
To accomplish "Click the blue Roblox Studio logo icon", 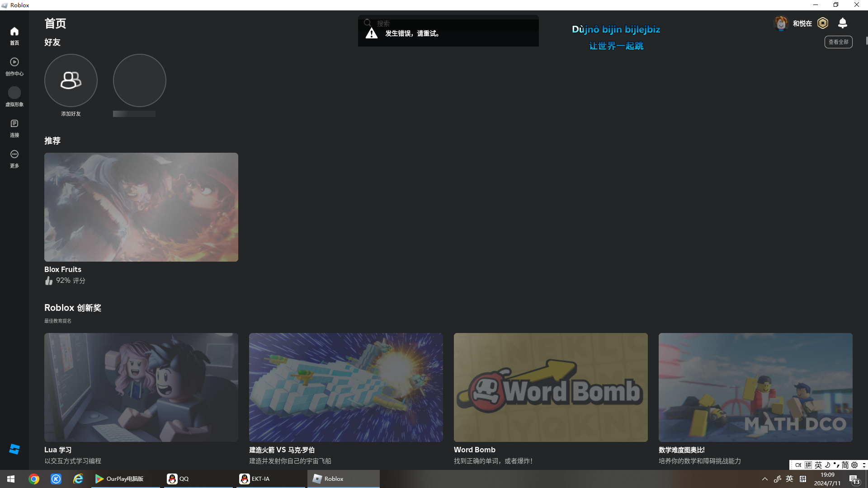I will coord(14,449).
